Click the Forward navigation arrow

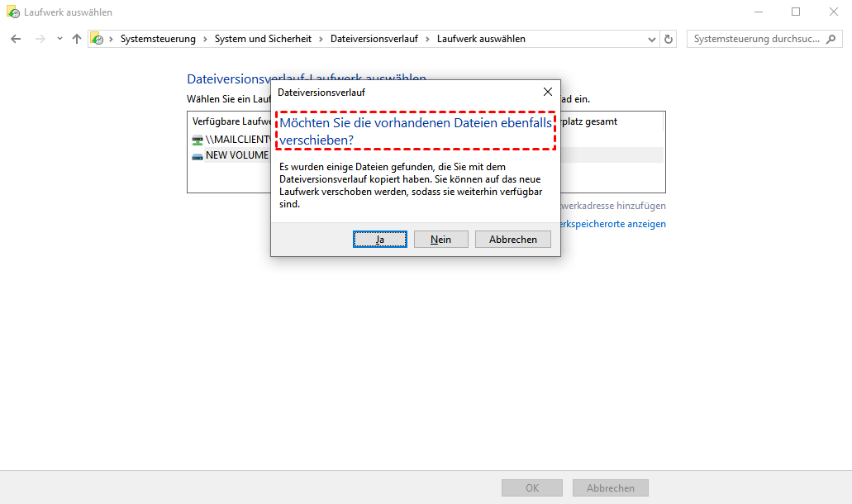pyautogui.click(x=39, y=39)
